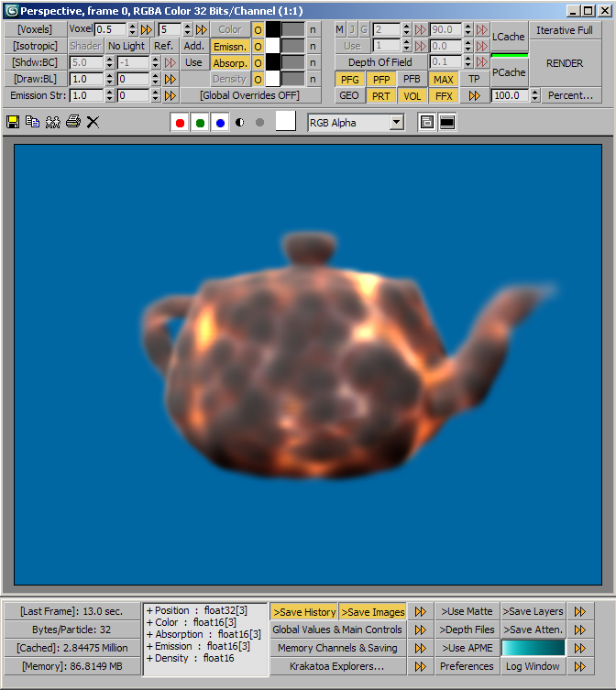The height and width of the screenshot is (690, 616).
Task: Toggle the PRT loader source button
Action: (380, 95)
